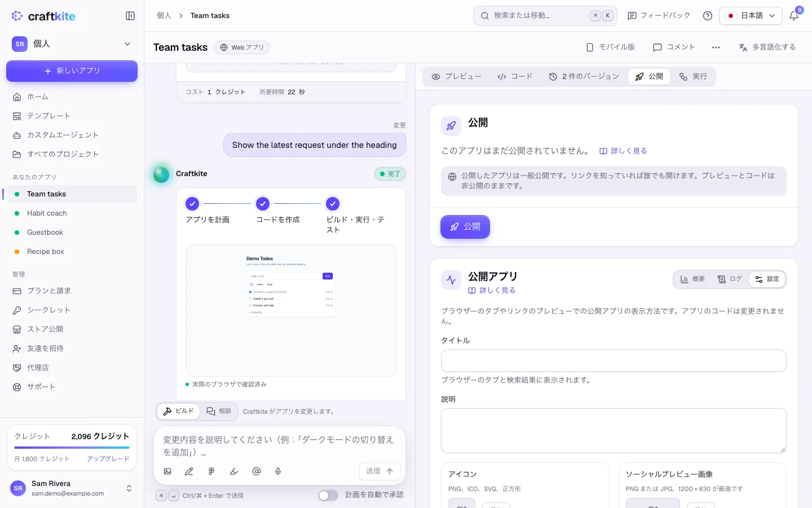
Task: Open the Web アプリ type selector
Action: point(242,47)
